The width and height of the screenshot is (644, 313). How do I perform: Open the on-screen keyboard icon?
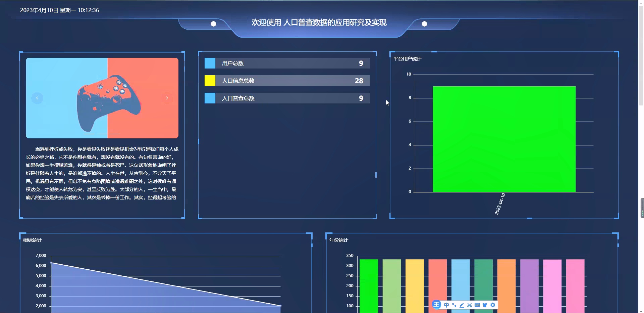click(477, 305)
